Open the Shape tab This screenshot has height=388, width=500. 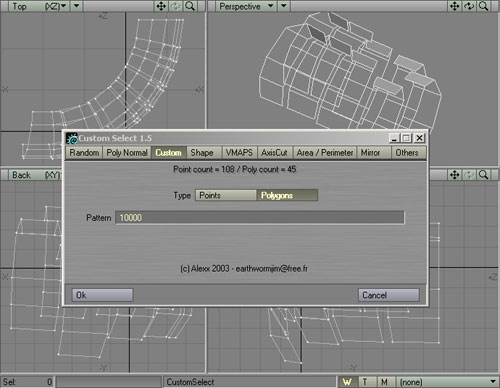(204, 153)
